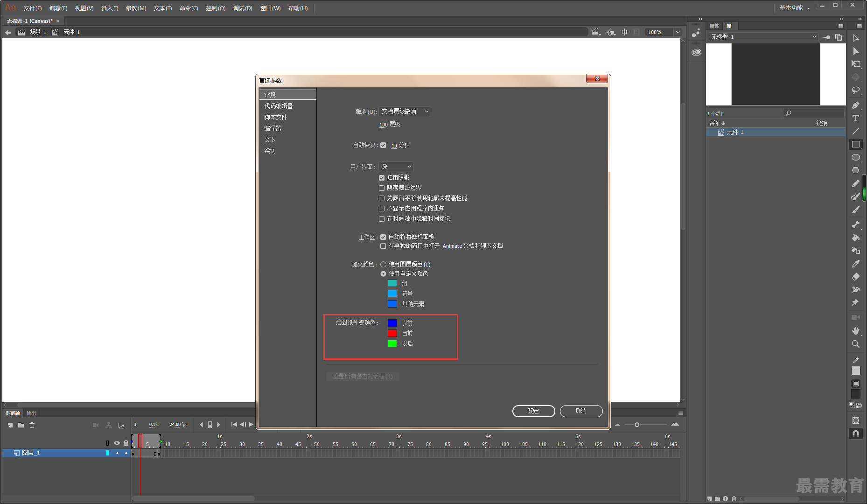Click the go to first frame button
This screenshot has height=504, width=867.
click(234, 425)
